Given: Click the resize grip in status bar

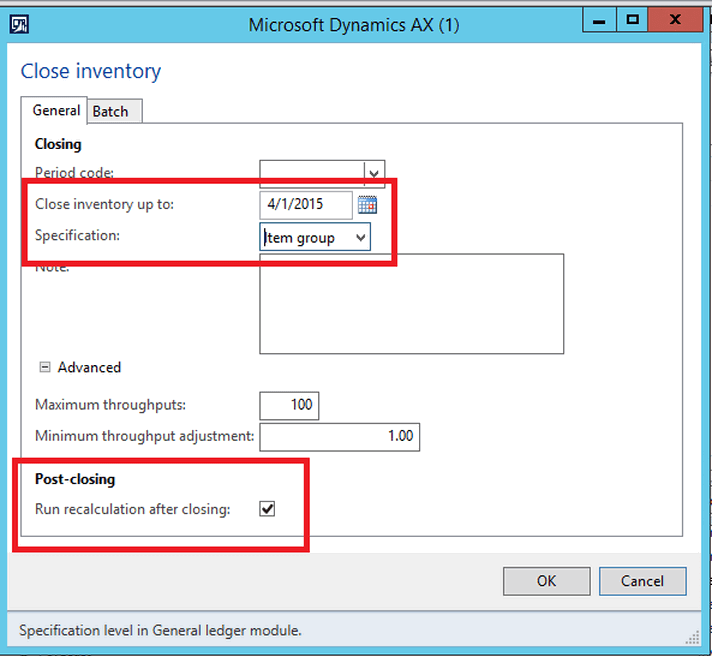Looking at the screenshot, I should tap(692, 637).
